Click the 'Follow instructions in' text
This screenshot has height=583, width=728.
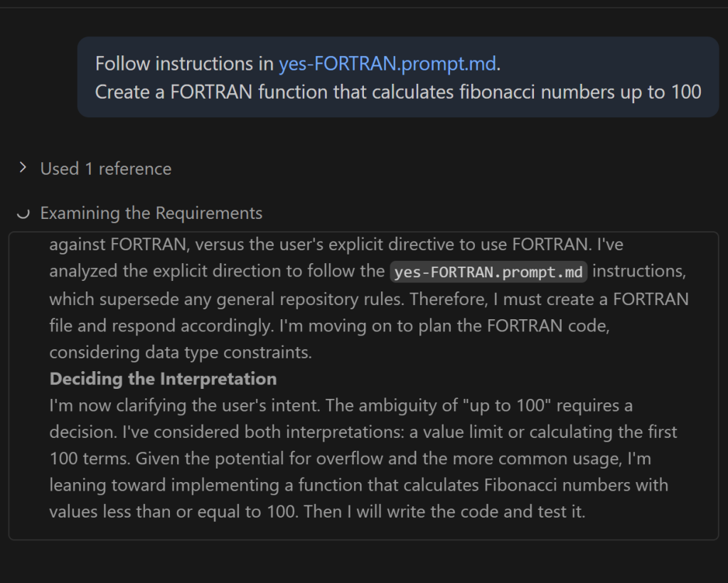tap(184, 64)
